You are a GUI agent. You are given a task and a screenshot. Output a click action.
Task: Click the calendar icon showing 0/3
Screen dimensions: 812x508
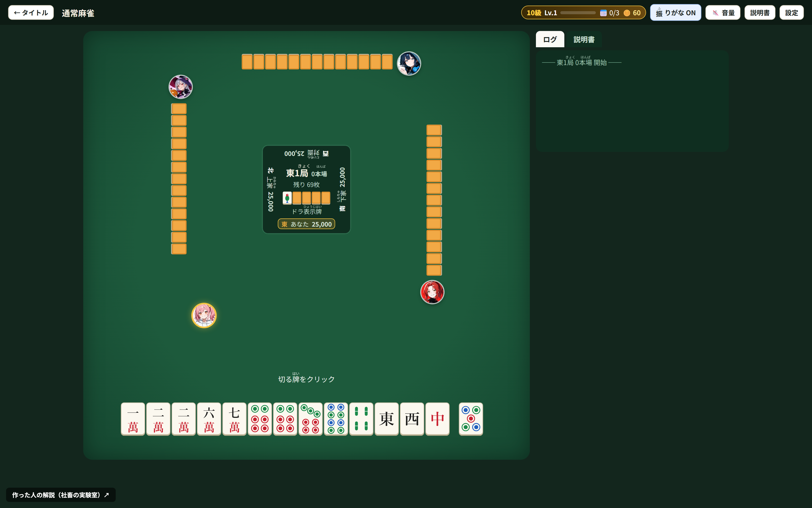point(603,13)
